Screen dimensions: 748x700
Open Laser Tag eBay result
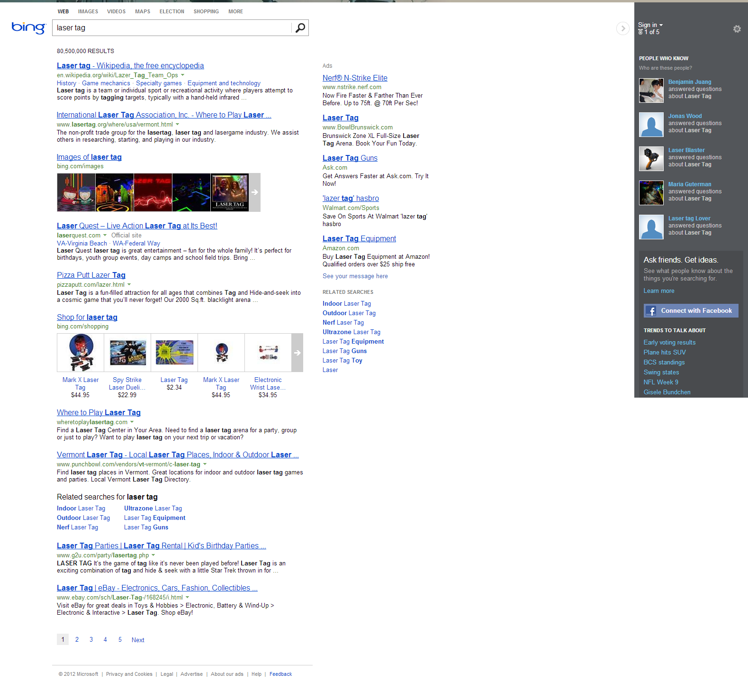pyautogui.click(x=157, y=588)
